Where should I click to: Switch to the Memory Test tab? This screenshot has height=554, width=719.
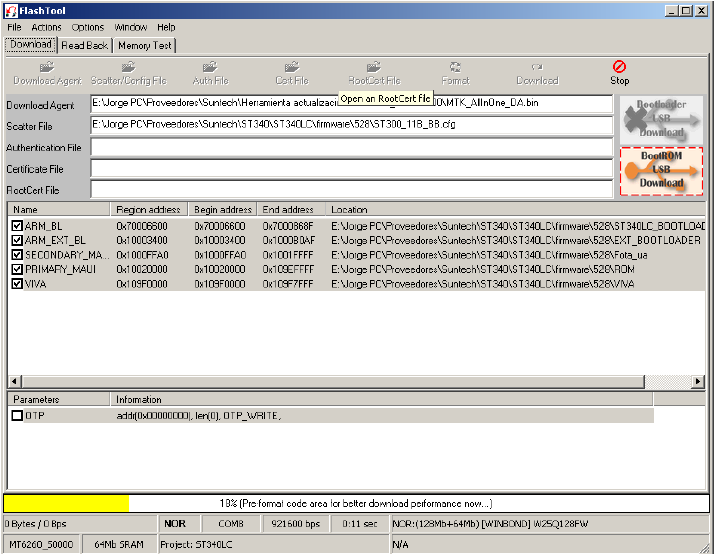(x=144, y=45)
